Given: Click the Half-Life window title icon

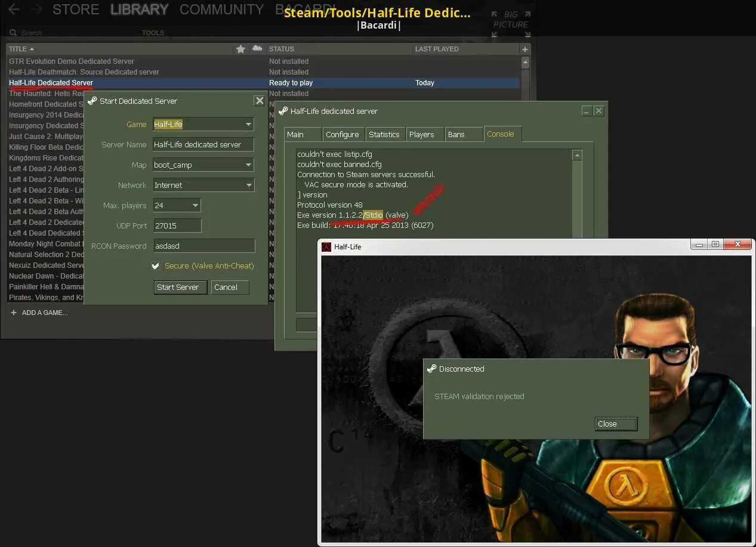Looking at the screenshot, I should pos(326,246).
